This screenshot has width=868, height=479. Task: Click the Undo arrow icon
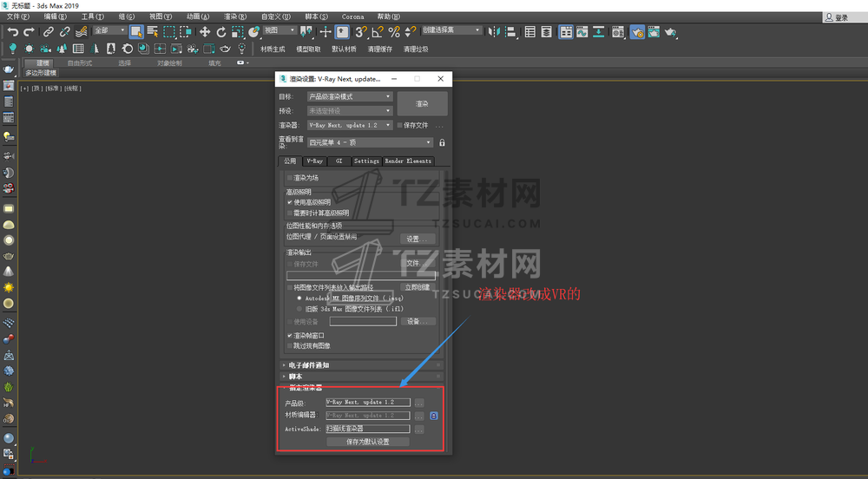12,31
